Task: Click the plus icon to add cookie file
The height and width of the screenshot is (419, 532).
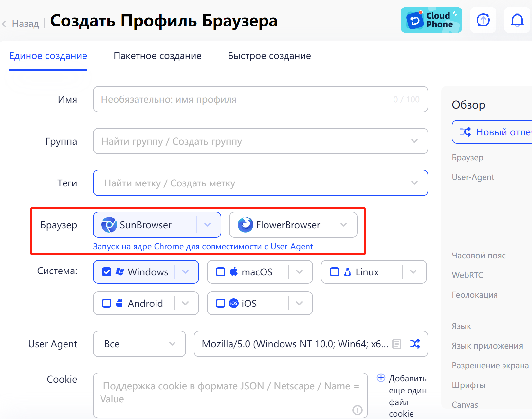Action: point(381,378)
